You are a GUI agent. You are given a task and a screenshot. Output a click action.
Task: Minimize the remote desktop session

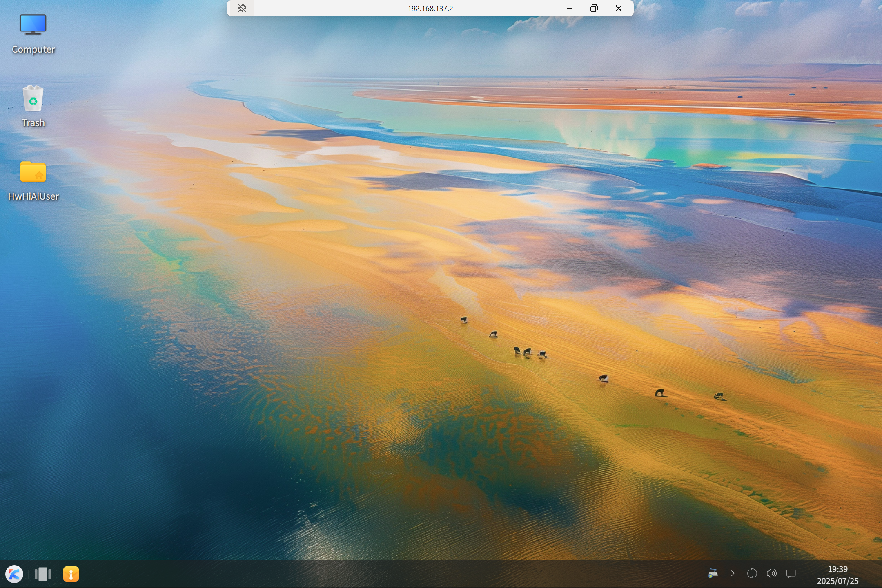570,8
